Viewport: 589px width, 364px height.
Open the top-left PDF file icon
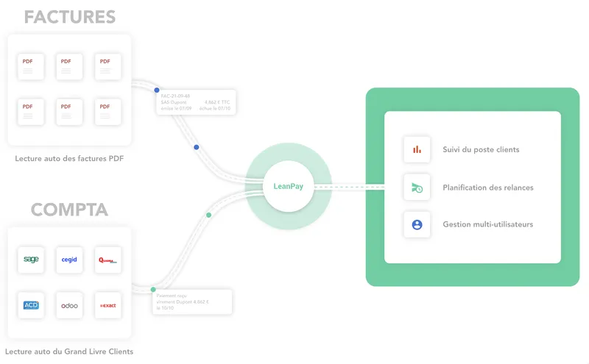coord(31,66)
